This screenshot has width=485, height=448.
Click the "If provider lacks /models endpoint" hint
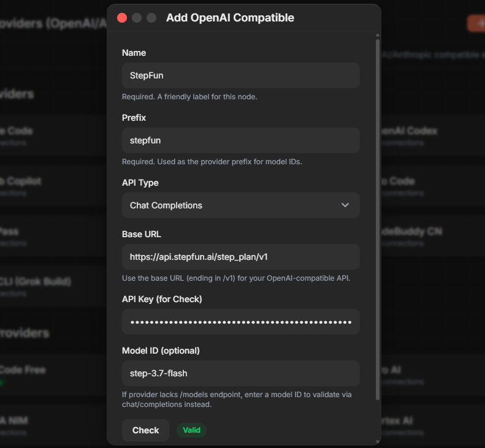[x=237, y=400]
